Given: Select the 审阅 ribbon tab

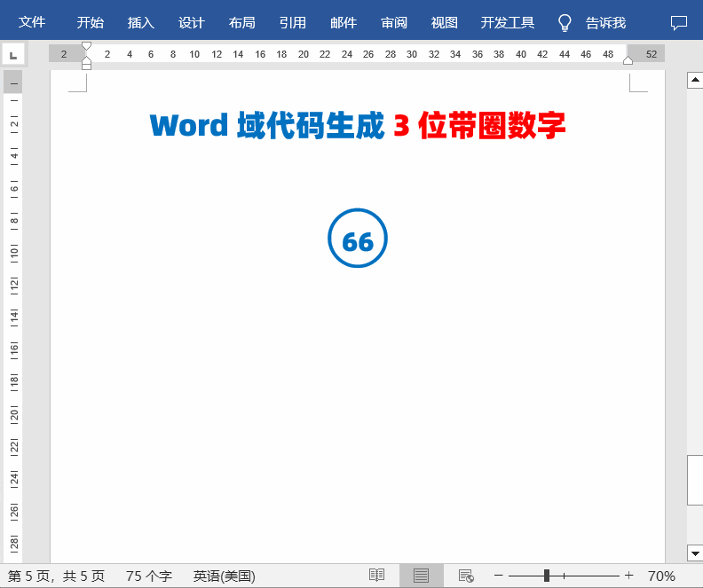Looking at the screenshot, I should click(394, 22).
